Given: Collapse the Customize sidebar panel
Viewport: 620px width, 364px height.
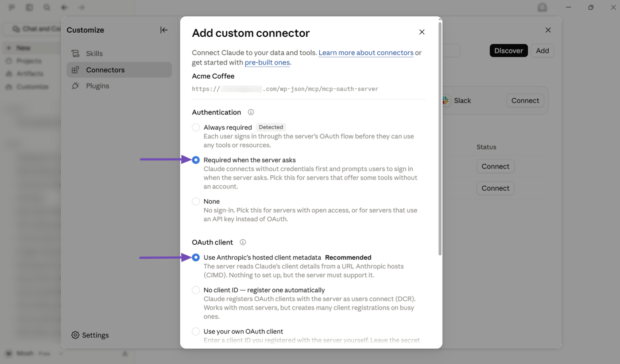Looking at the screenshot, I should point(164,30).
